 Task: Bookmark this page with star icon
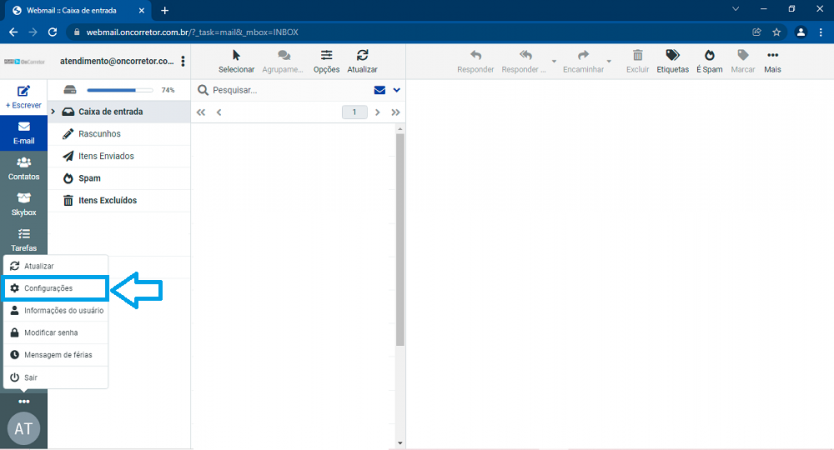pyautogui.click(x=776, y=32)
